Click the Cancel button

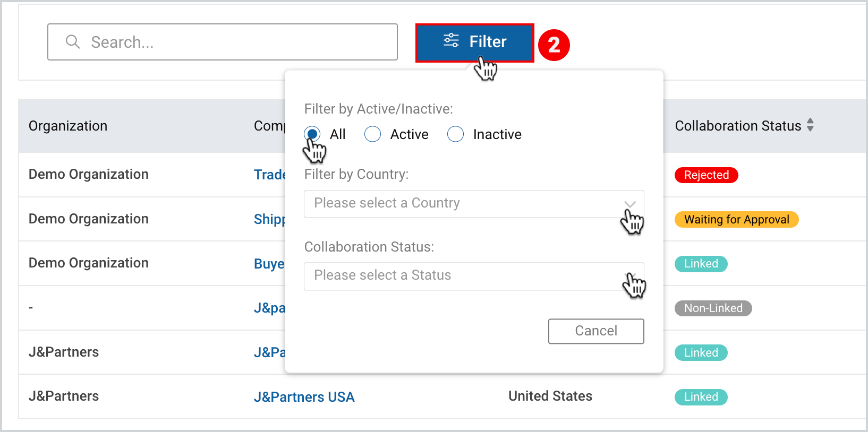(x=596, y=331)
